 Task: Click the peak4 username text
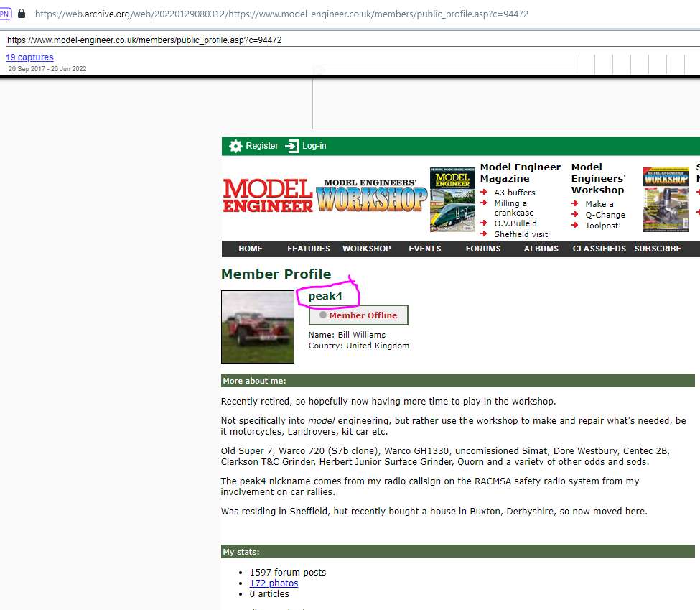pos(325,296)
